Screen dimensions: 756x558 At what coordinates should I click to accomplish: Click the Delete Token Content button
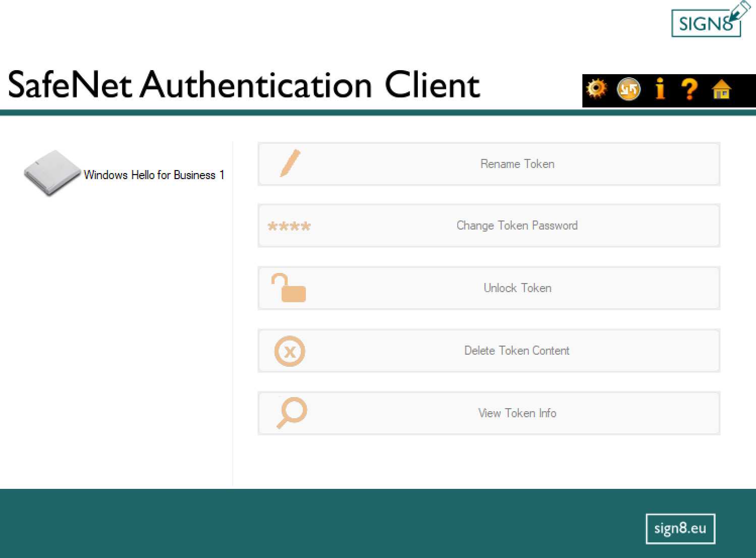point(489,351)
